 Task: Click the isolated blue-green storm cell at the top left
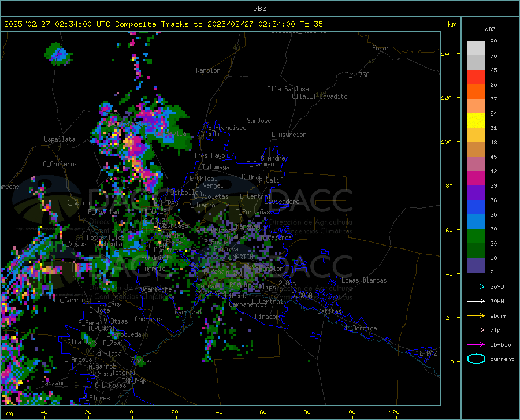click(58, 53)
